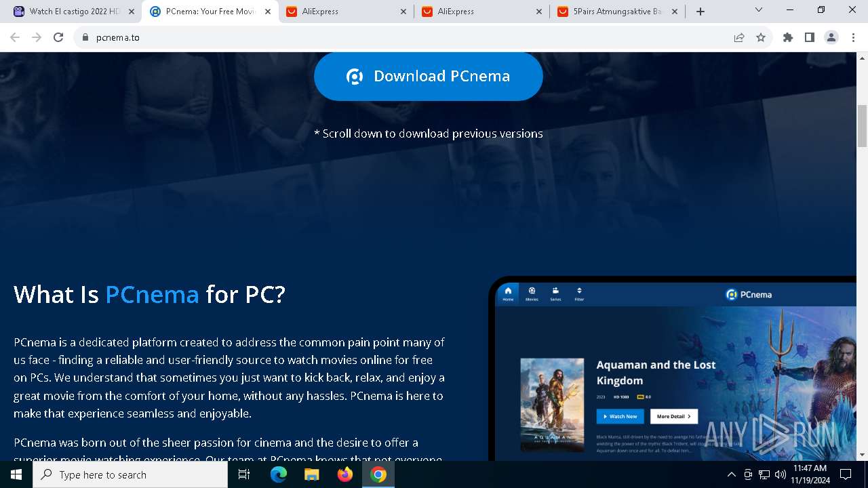The width and height of the screenshot is (868, 488).
Task: Open the Windows Start menu
Action: pos(16,474)
